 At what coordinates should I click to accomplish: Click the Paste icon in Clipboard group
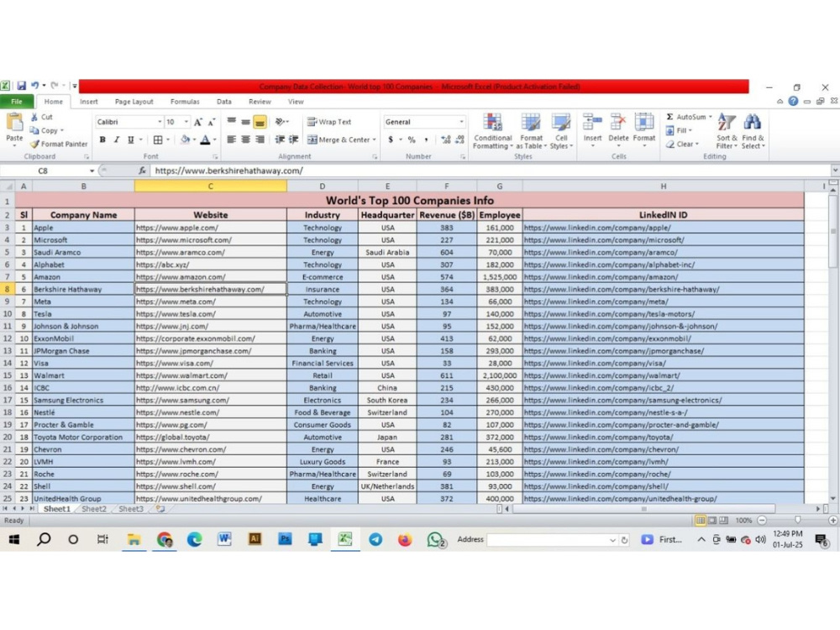(x=14, y=122)
